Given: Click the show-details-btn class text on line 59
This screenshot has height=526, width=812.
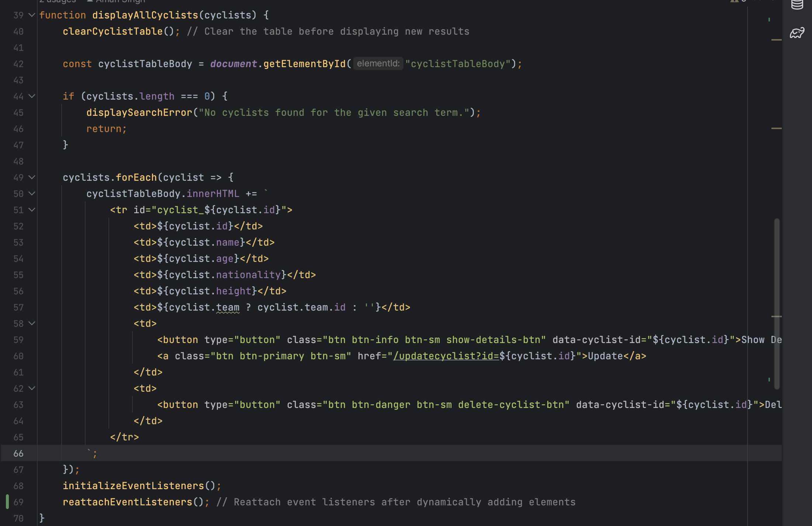Looking at the screenshot, I should coord(493,340).
